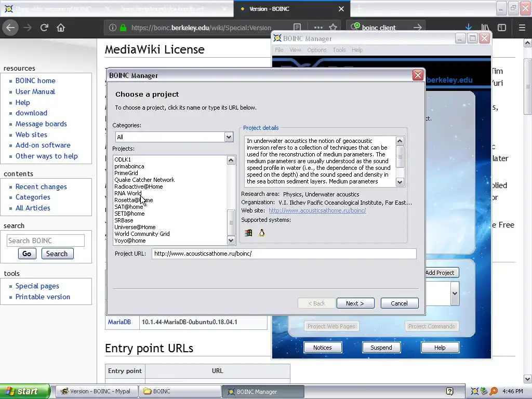Open browser downloads arrow icon
Image resolution: width=532 pixels, height=399 pixels.
click(x=469, y=28)
